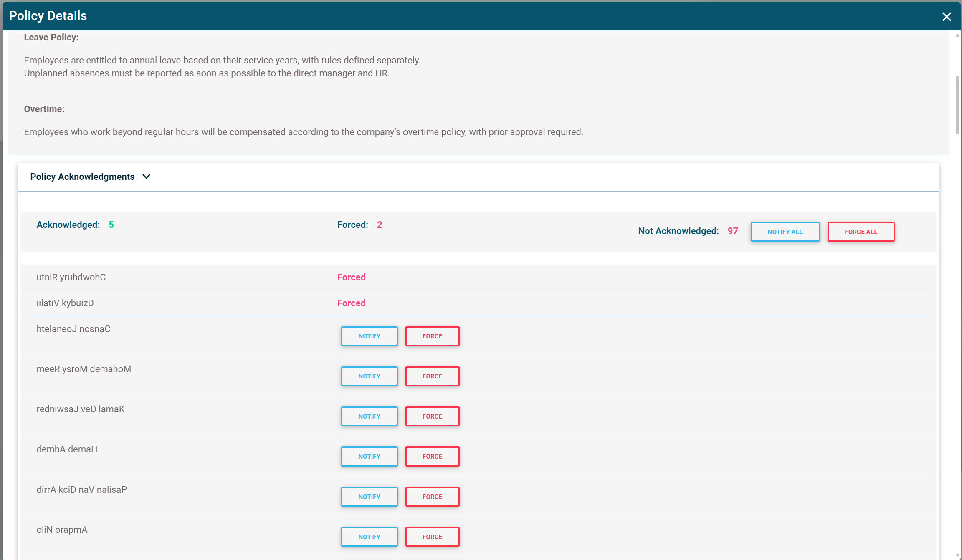Click the scrollbar down arrow
This screenshot has width=962, height=560.
[957, 555]
